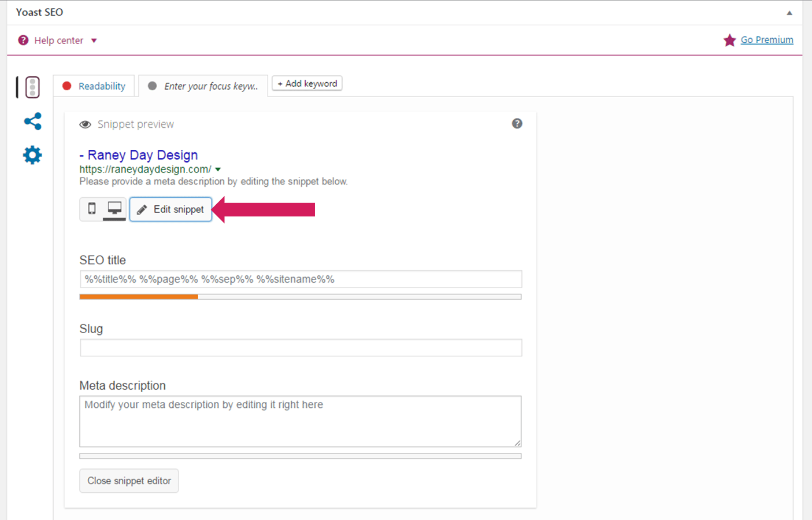Click the Yoast SEO panel heading
Screen dimensions: 812x520
click(39, 12)
